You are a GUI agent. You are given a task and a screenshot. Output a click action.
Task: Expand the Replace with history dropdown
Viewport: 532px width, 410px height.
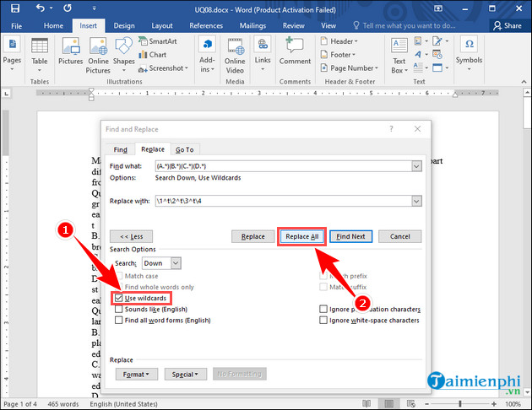pos(416,201)
